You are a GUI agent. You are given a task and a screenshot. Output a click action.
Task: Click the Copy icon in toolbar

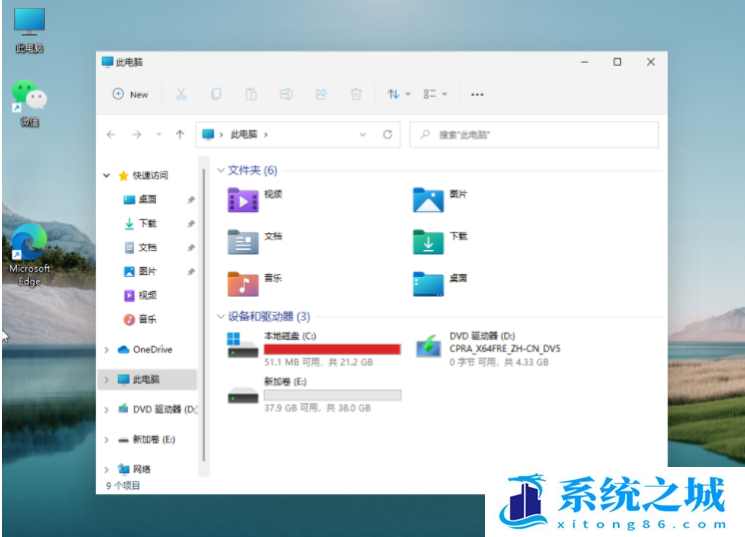[216, 94]
